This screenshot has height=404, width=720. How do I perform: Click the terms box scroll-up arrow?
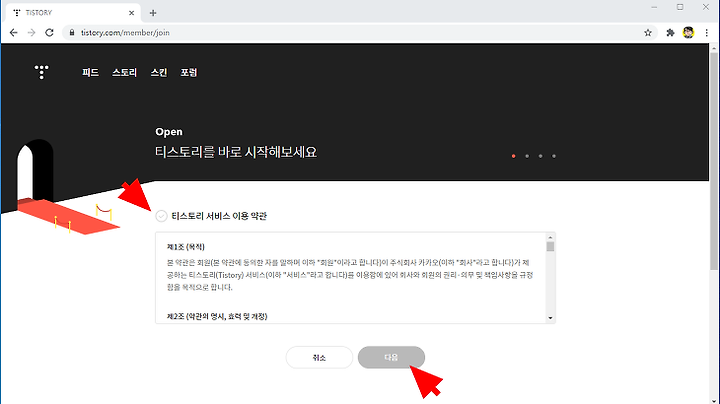550,237
